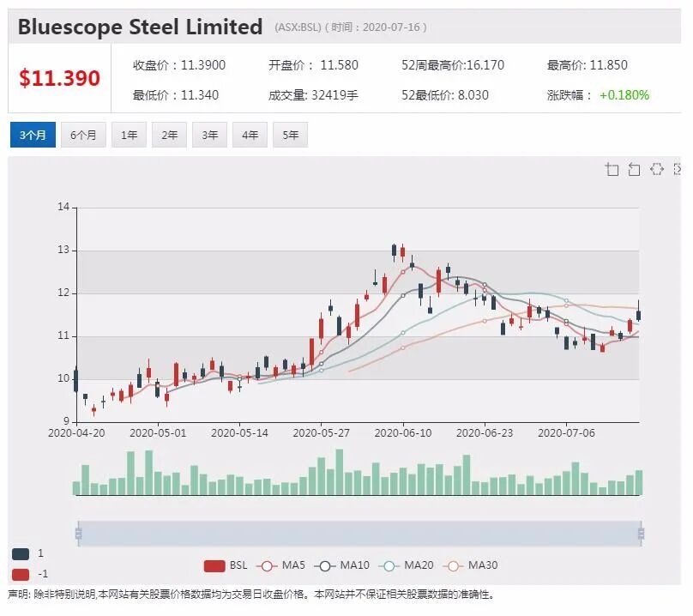Toggle the BSL candlestick legend icon
This screenshot has width=693, height=616.
click(x=214, y=566)
